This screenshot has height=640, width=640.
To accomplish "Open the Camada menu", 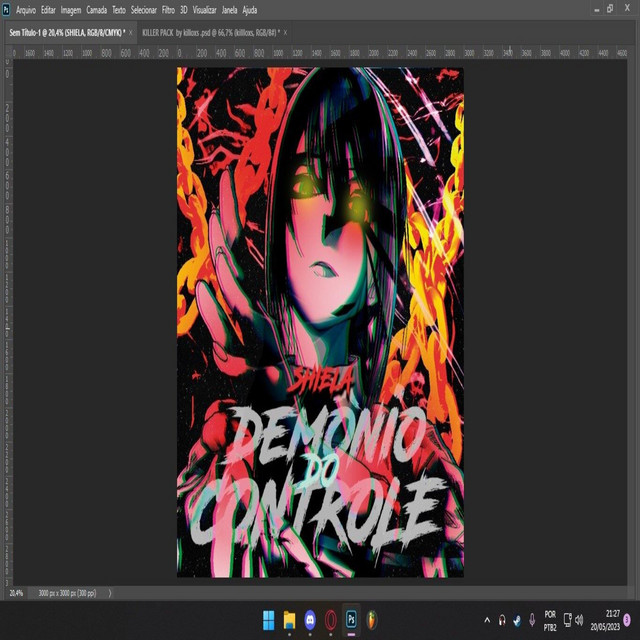I will [97, 9].
